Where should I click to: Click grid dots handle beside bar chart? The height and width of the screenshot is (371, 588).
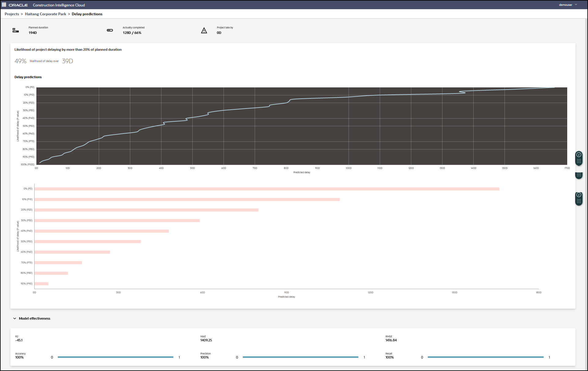pos(579,201)
